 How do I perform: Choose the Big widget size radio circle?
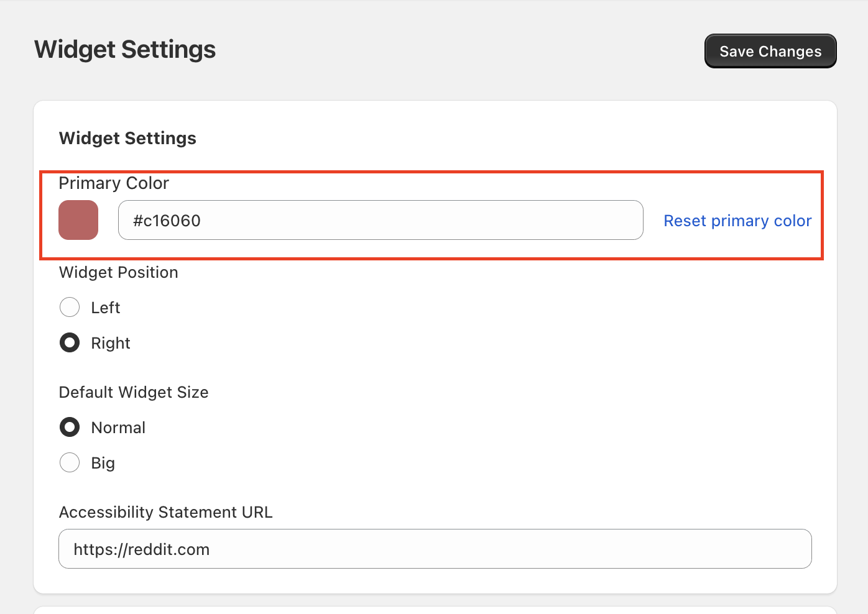(70, 462)
